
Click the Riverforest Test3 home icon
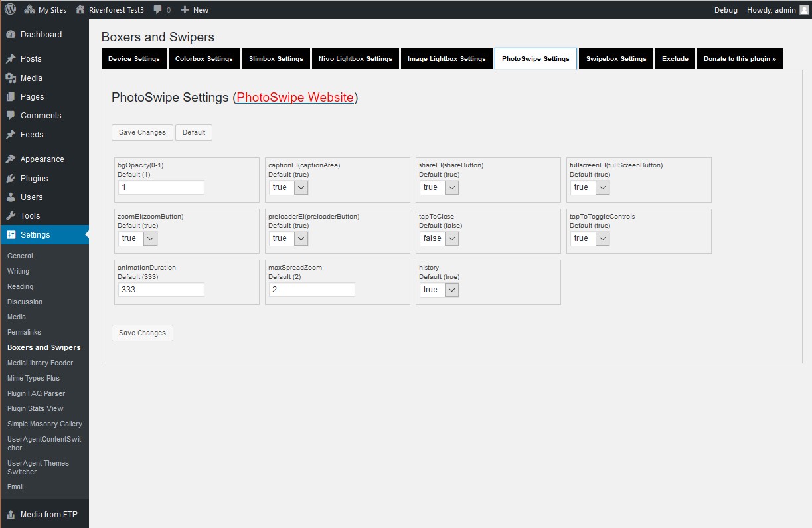click(x=80, y=10)
